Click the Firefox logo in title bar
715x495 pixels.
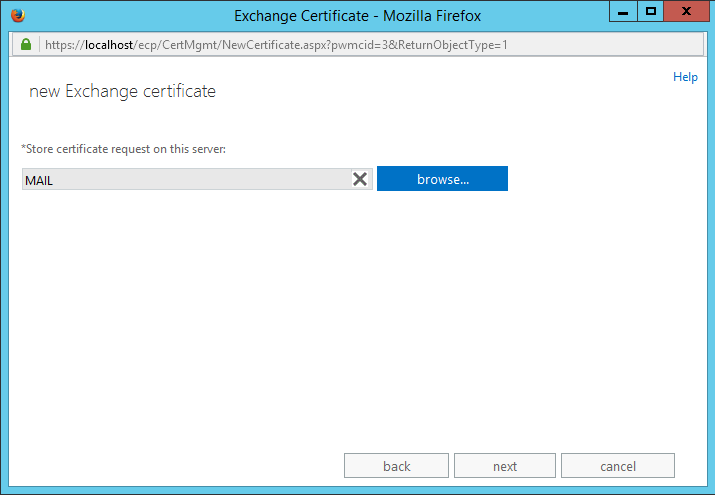tap(18, 16)
